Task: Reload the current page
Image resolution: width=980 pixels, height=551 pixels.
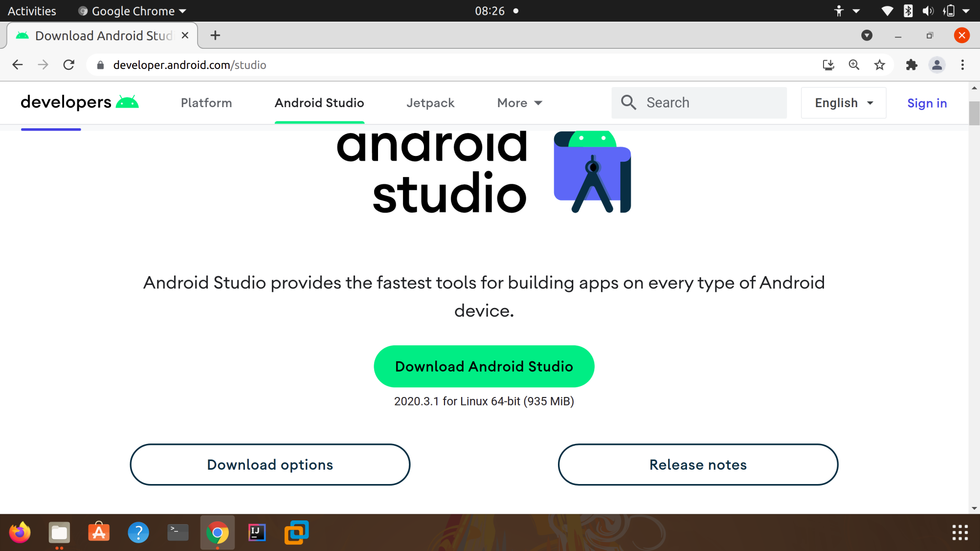Action: 68,65
